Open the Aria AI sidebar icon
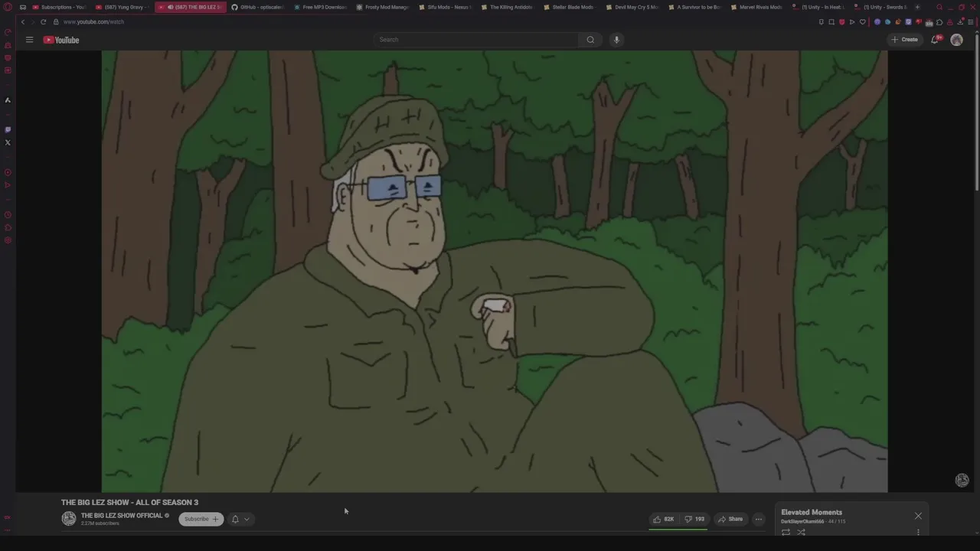 point(8,100)
